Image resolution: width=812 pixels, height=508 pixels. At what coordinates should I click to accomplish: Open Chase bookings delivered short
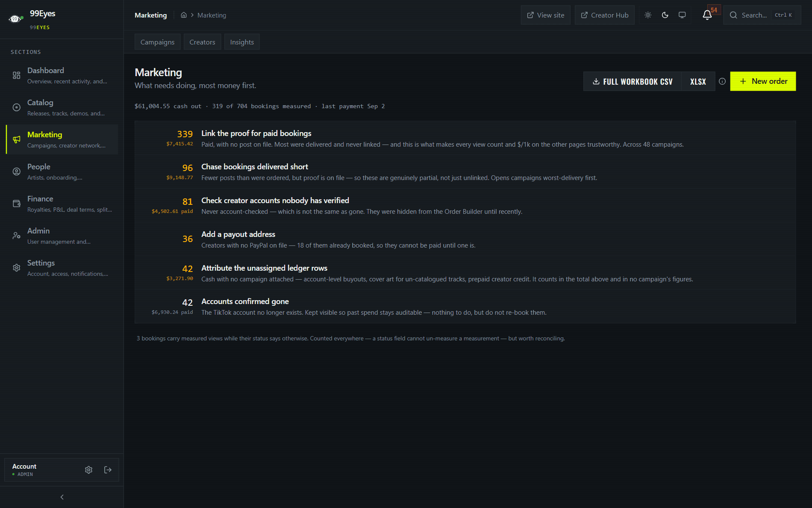465,172
